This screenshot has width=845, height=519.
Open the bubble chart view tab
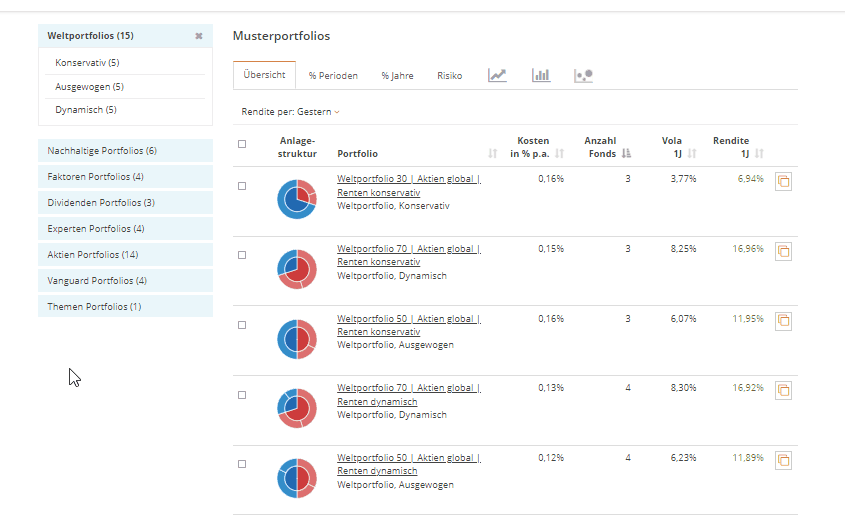(584, 75)
